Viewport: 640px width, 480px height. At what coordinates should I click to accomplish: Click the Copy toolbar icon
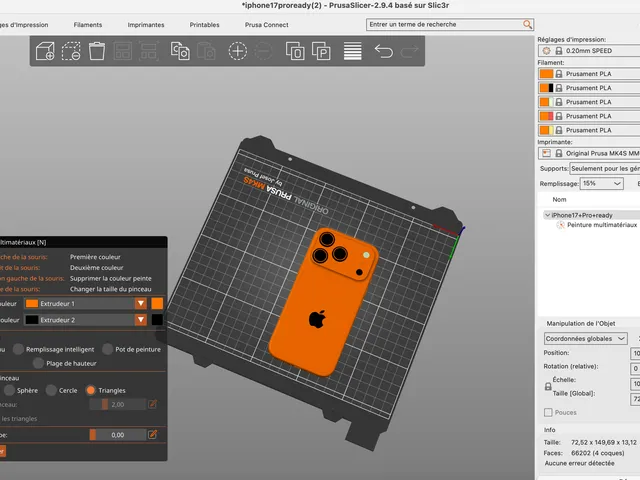pos(180,51)
